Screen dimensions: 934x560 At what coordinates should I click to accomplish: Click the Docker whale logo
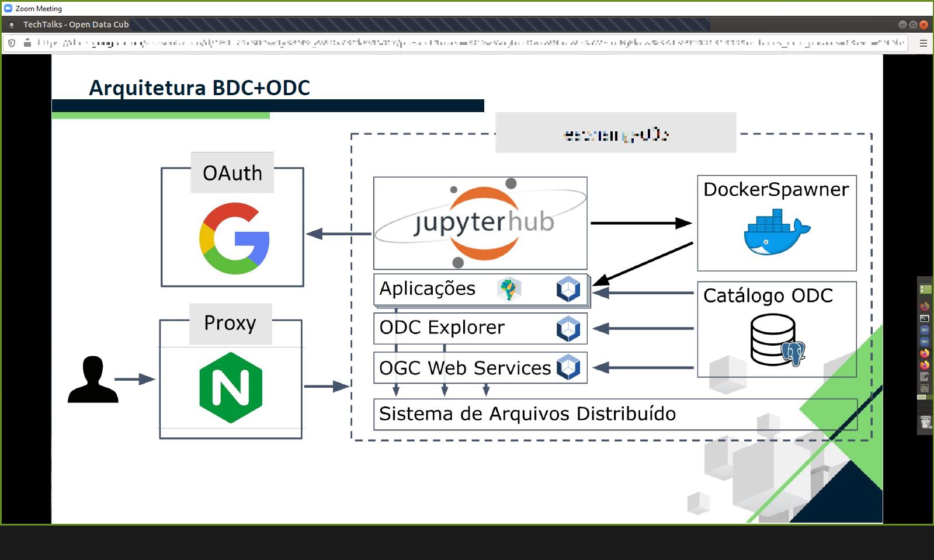click(x=777, y=232)
